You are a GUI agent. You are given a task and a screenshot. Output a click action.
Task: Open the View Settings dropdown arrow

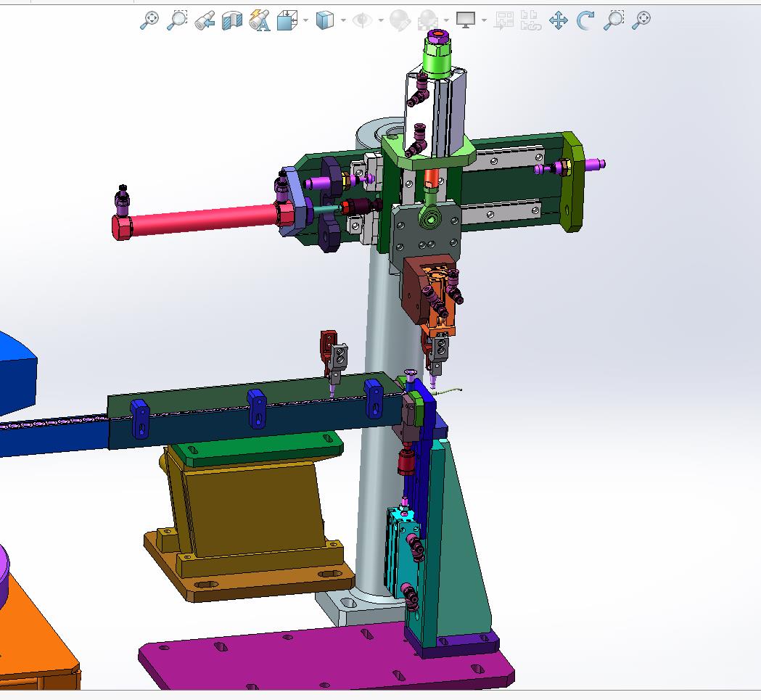pyautogui.click(x=484, y=20)
